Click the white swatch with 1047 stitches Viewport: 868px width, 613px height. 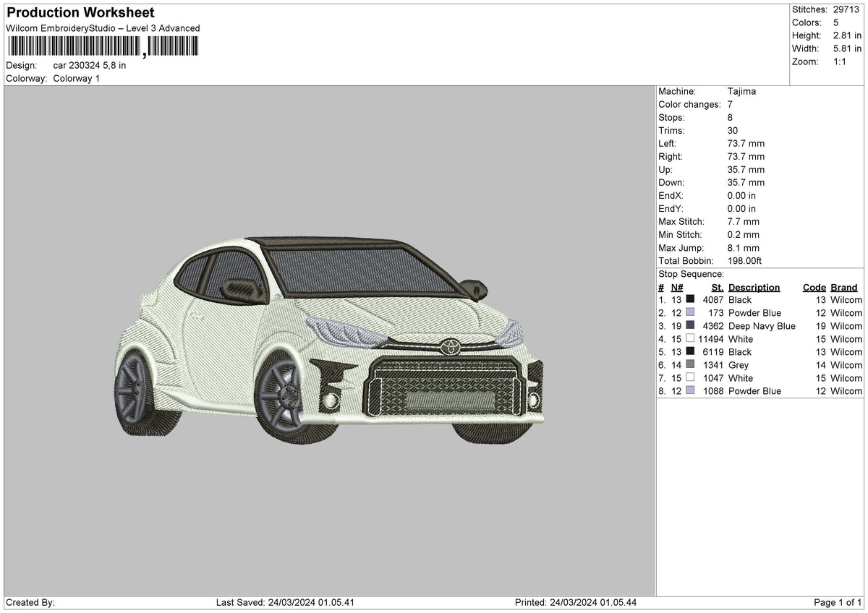[x=690, y=377]
